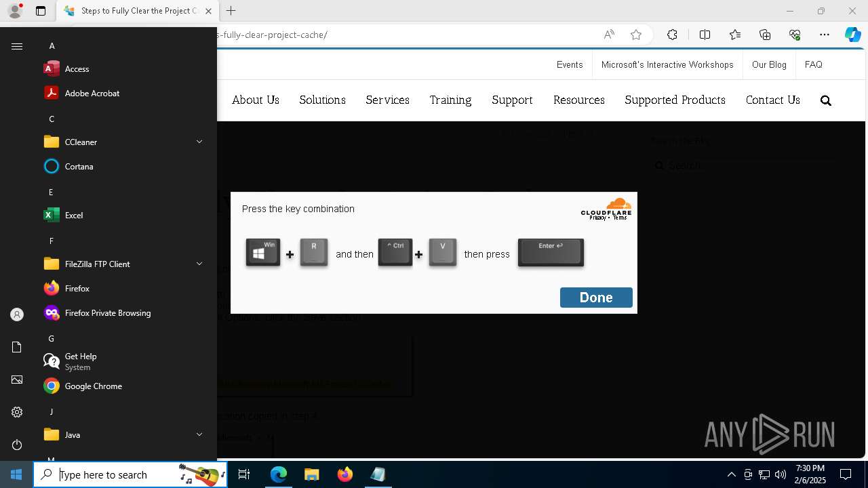
Task: Open the notification center
Action: [846, 474]
